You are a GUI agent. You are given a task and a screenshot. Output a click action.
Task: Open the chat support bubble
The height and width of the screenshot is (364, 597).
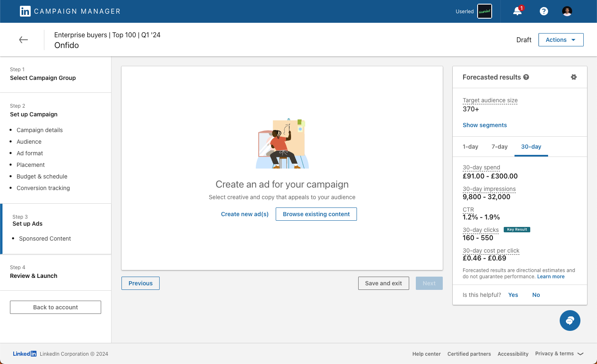pyautogui.click(x=570, y=321)
